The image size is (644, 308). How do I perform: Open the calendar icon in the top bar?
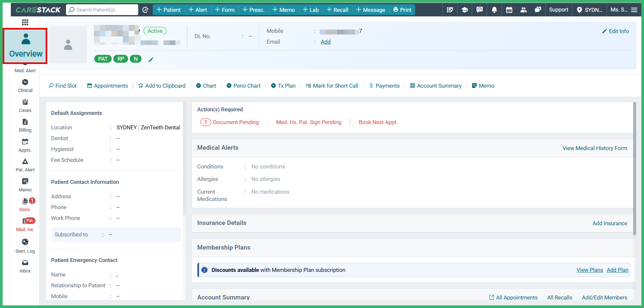(509, 10)
